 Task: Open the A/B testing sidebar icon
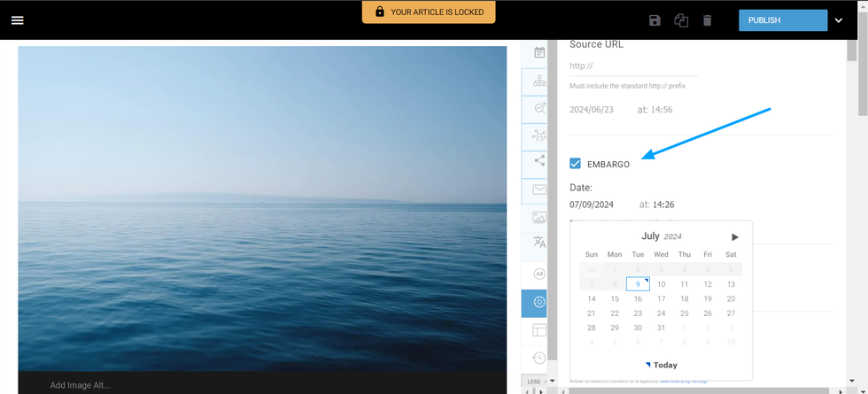(539, 274)
